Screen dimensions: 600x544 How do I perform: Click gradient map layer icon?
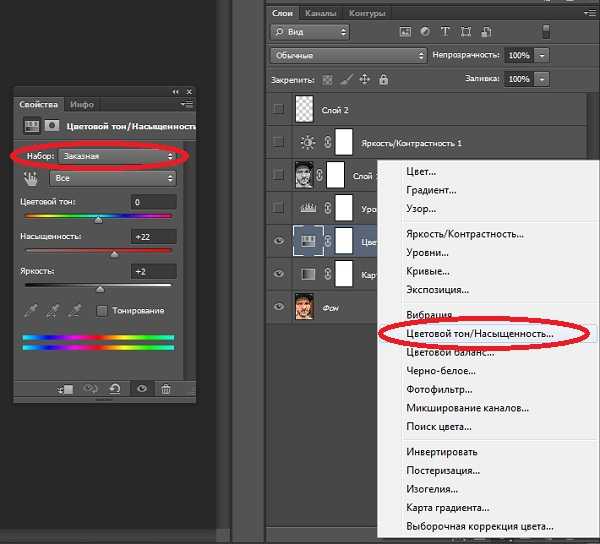pyautogui.click(x=308, y=274)
